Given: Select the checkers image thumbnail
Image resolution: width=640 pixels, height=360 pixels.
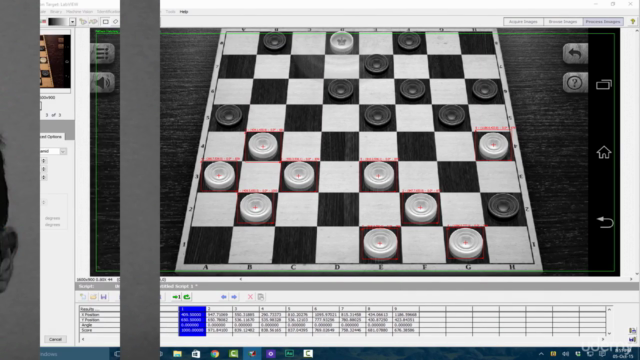Looking at the screenshot, I should 55,61.
